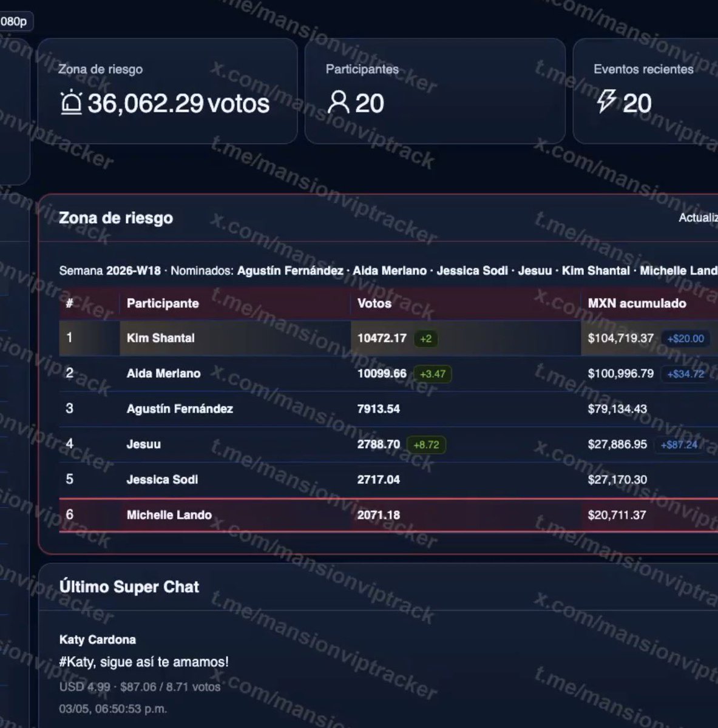Click nominee Aida Merlano in the nominados line
The height and width of the screenshot is (728, 718).
[390, 271]
